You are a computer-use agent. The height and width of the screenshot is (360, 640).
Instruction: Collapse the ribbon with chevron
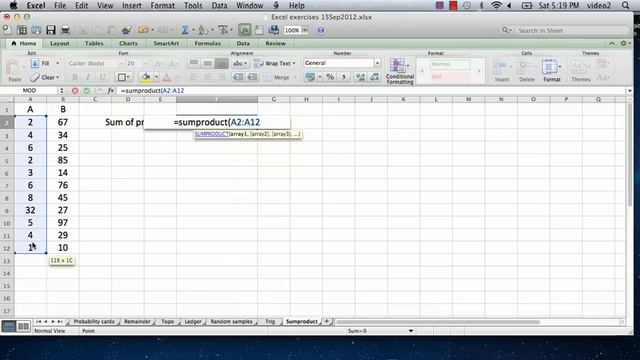tap(611, 43)
